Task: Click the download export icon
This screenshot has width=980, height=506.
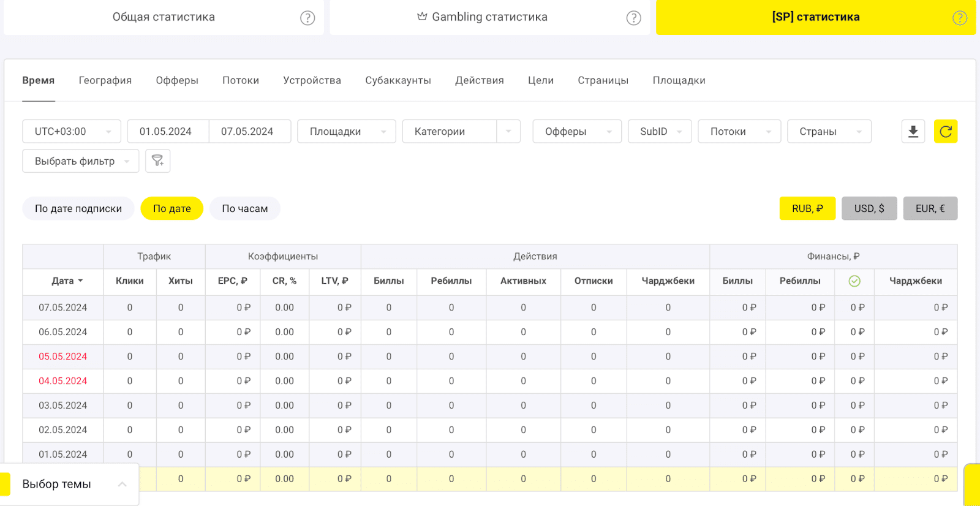Action: click(913, 132)
